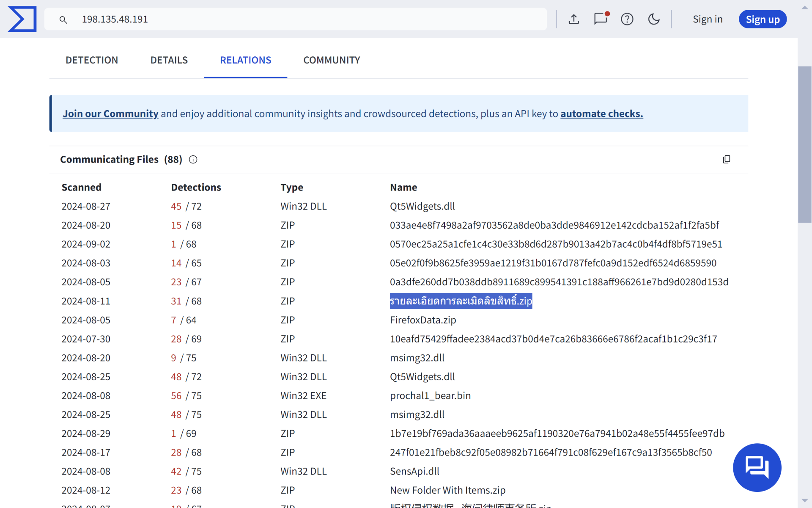This screenshot has height=508, width=812.
Task: Click the Sign up button
Action: (763, 19)
